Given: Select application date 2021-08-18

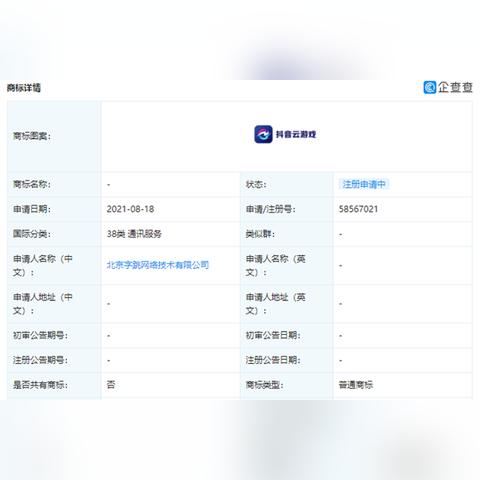Looking at the screenshot, I should 130,209.
